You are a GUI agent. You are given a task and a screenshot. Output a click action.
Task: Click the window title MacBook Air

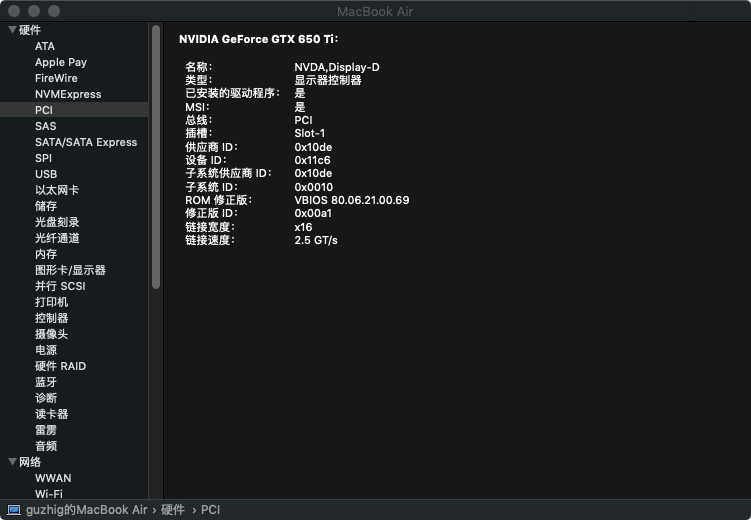[x=375, y=11]
